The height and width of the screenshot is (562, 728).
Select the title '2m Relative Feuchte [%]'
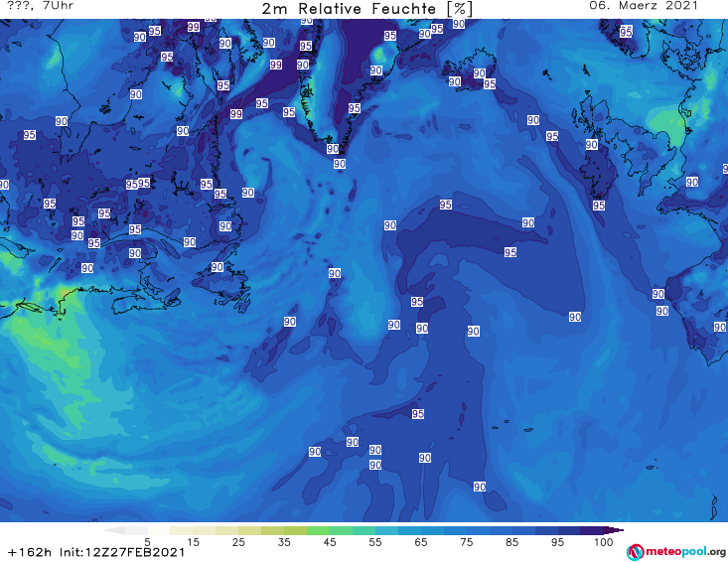coord(366,9)
